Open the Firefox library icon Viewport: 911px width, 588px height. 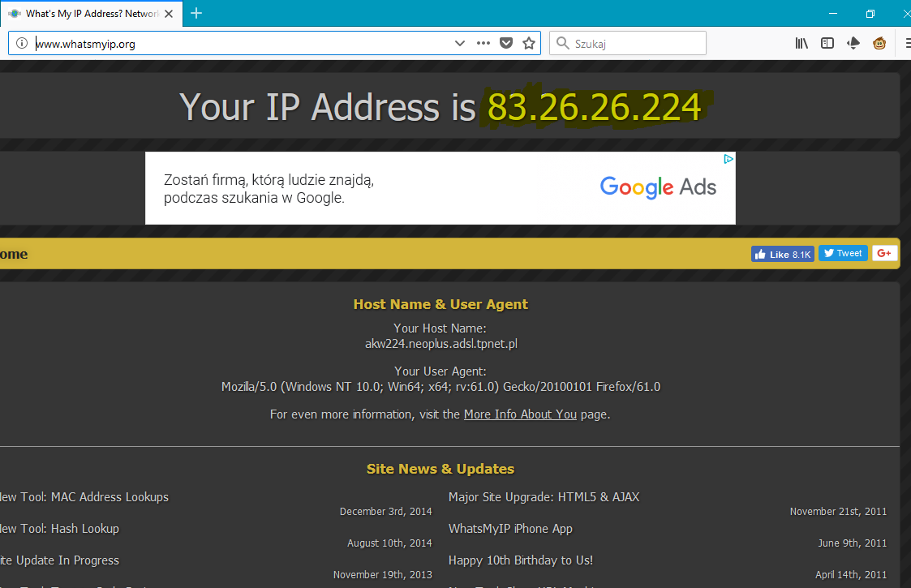click(x=801, y=44)
